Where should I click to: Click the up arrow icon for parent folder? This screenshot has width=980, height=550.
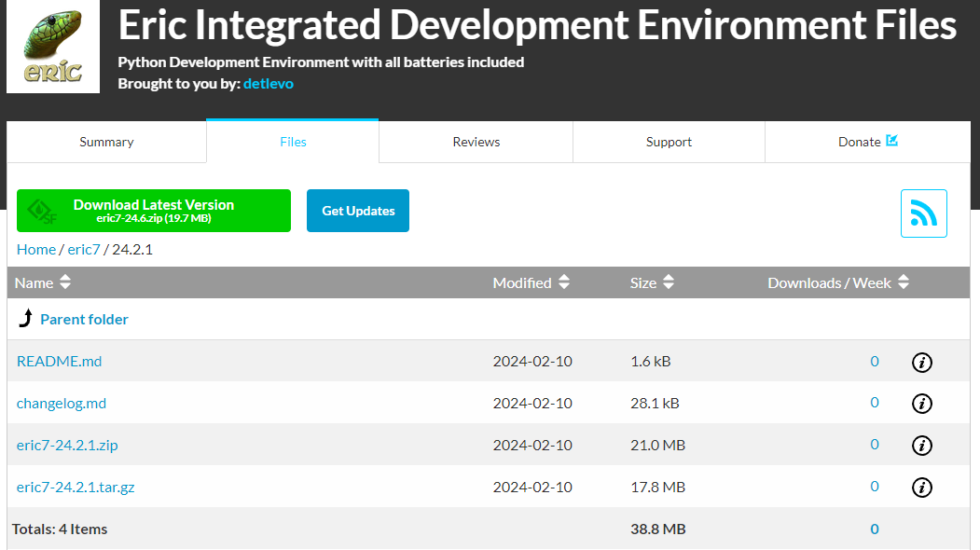click(x=25, y=318)
